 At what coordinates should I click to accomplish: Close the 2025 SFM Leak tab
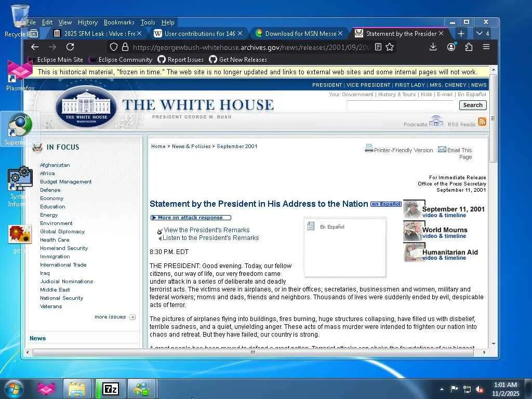(139, 34)
